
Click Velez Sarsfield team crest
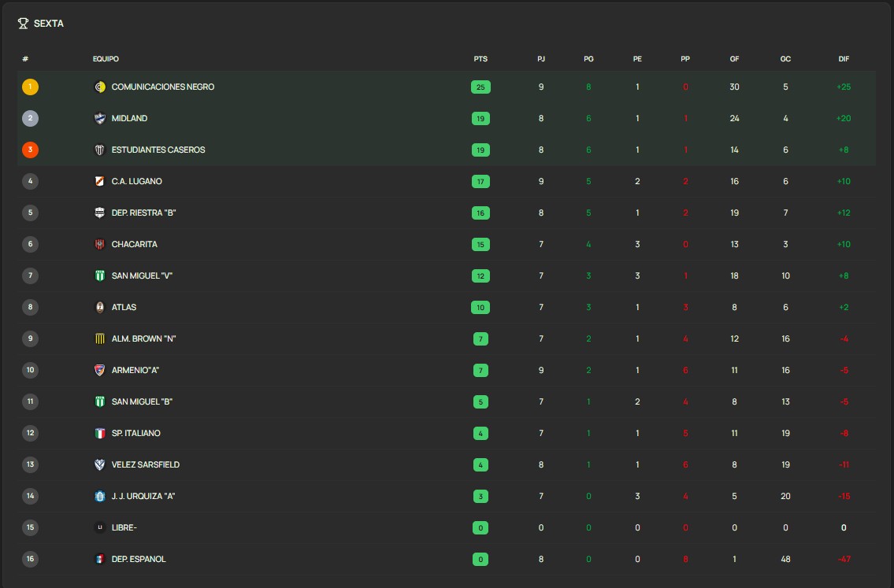[100, 464]
